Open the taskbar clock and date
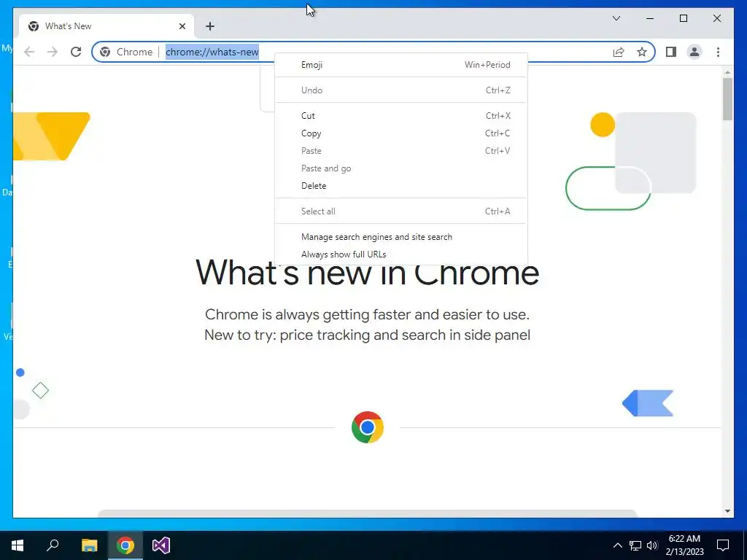747x560 pixels. pyautogui.click(x=684, y=545)
